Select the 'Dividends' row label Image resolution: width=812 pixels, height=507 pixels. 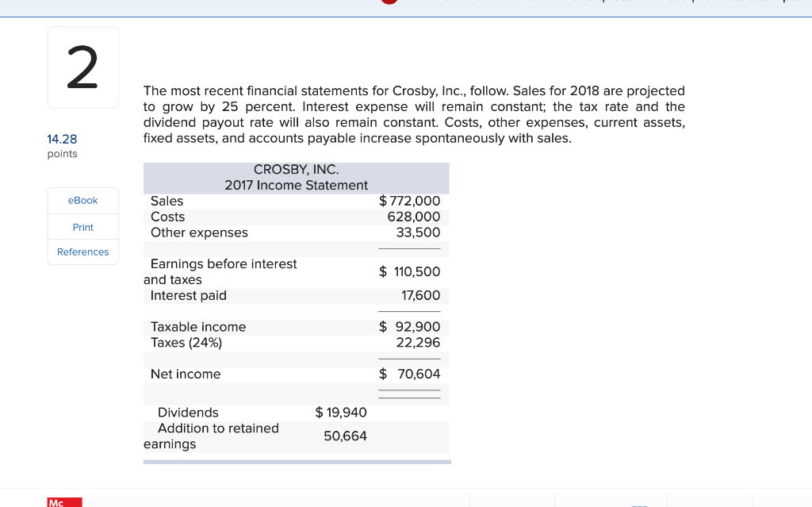click(x=188, y=412)
